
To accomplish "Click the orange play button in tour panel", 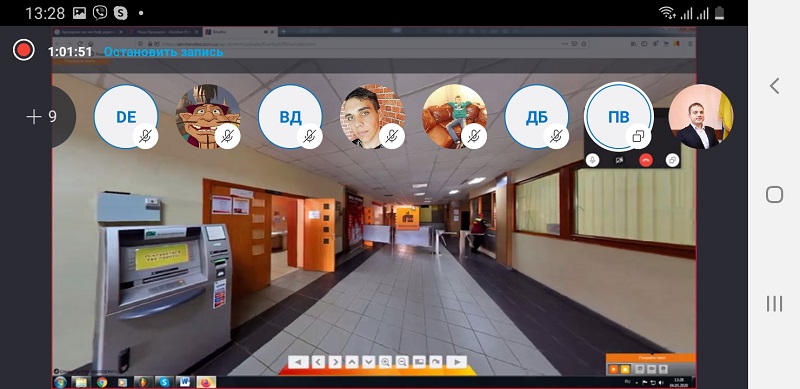I will coord(614,369).
